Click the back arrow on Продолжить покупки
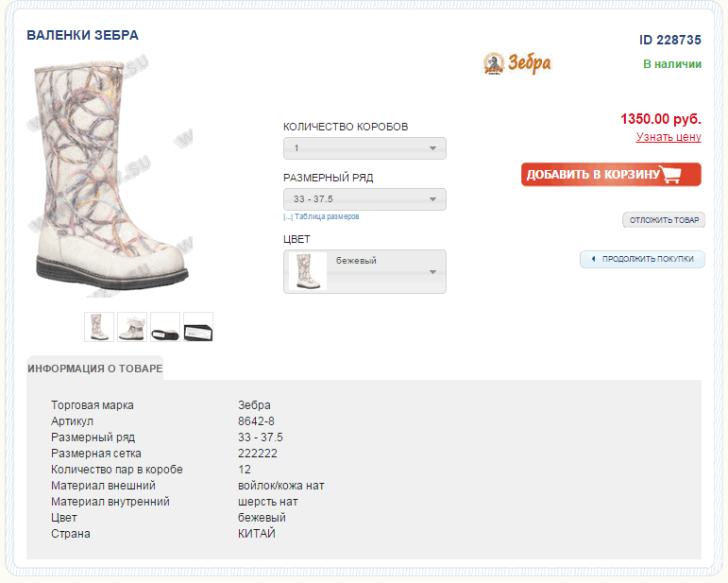The height and width of the screenshot is (583, 728). pyautogui.click(x=593, y=259)
